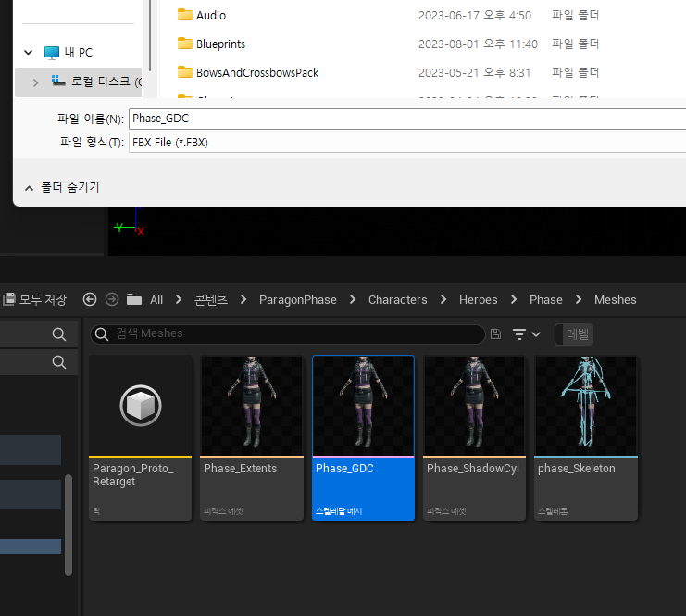Click the lower search magnifier in left panel
This screenshot has height=616, width=686.
coord(59,362)
